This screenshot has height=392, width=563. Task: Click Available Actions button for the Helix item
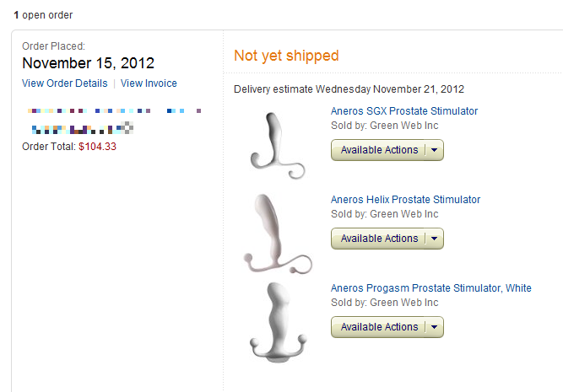pos(379,239)
